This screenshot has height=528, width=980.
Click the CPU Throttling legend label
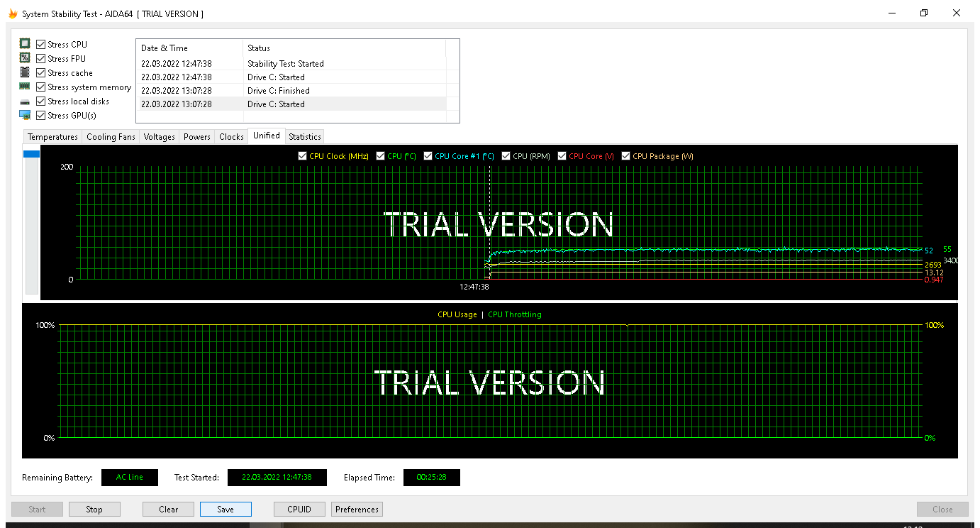coord(515,314)
